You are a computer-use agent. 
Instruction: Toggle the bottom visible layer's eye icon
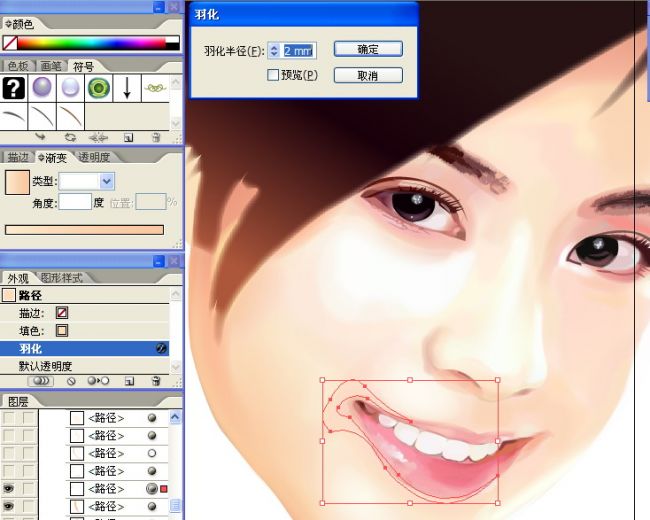(x=9, y=507)
